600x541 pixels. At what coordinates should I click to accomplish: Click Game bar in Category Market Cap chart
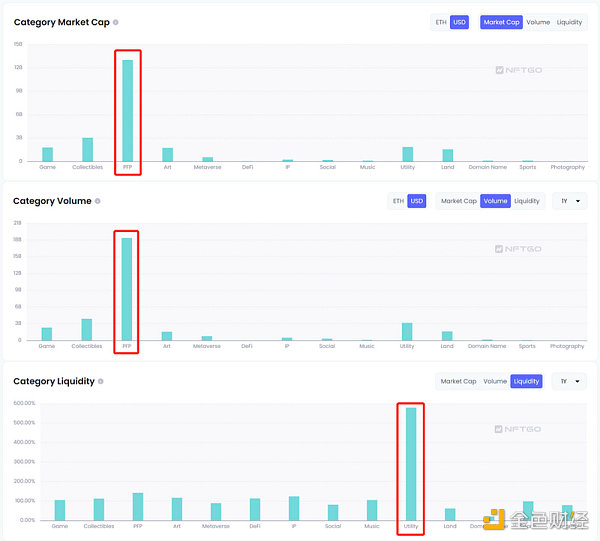(x=47, y=154)
